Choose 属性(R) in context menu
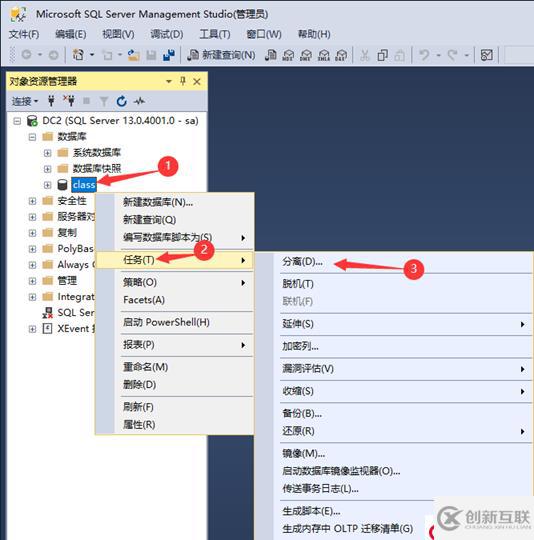Viewport: 534px width, 540px height. pos(175,425)
